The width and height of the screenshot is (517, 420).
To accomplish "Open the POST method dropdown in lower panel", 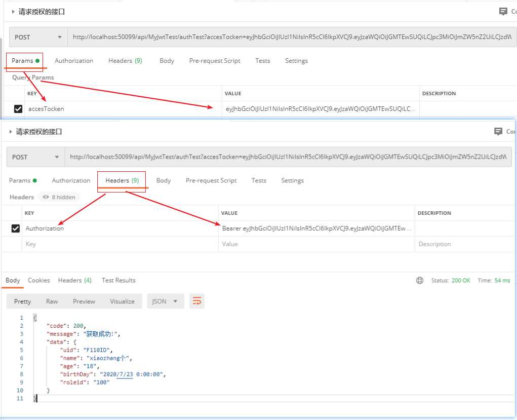I will (x=35, y=157).
